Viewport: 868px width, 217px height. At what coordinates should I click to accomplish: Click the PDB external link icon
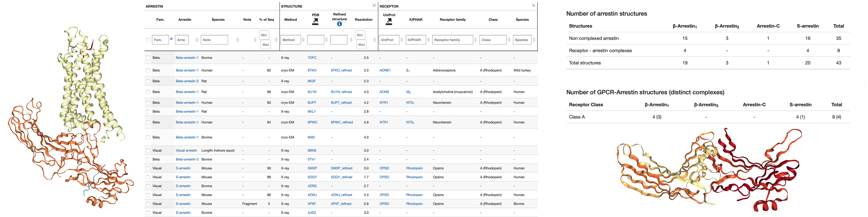(315, 22)
